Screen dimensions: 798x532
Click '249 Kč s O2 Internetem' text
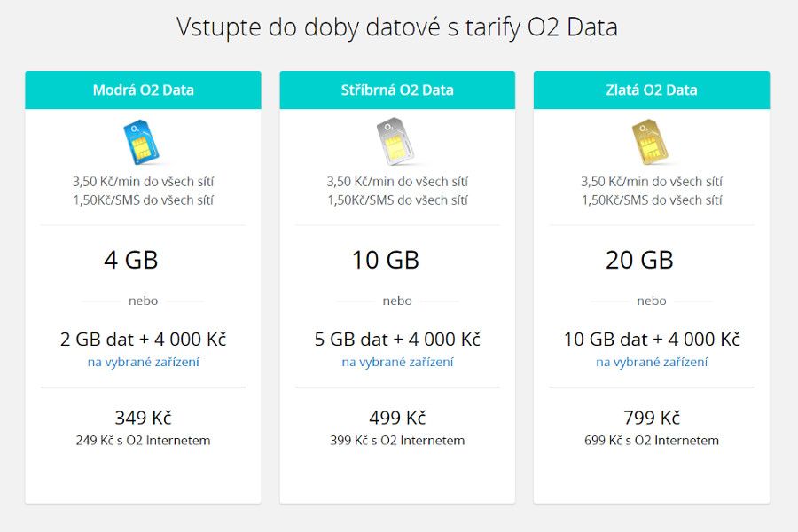coord(143,440)
